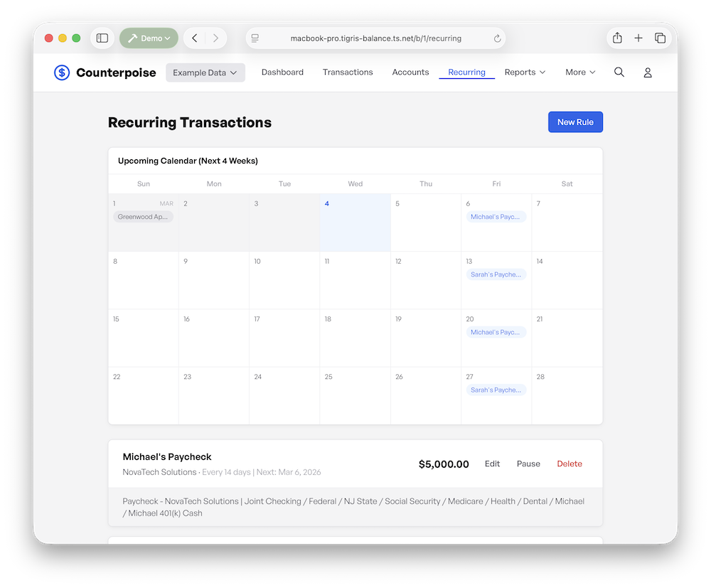Go back with browser back arrow
The width and height of the screenshot is (711, 588).
tap(195, 38)
